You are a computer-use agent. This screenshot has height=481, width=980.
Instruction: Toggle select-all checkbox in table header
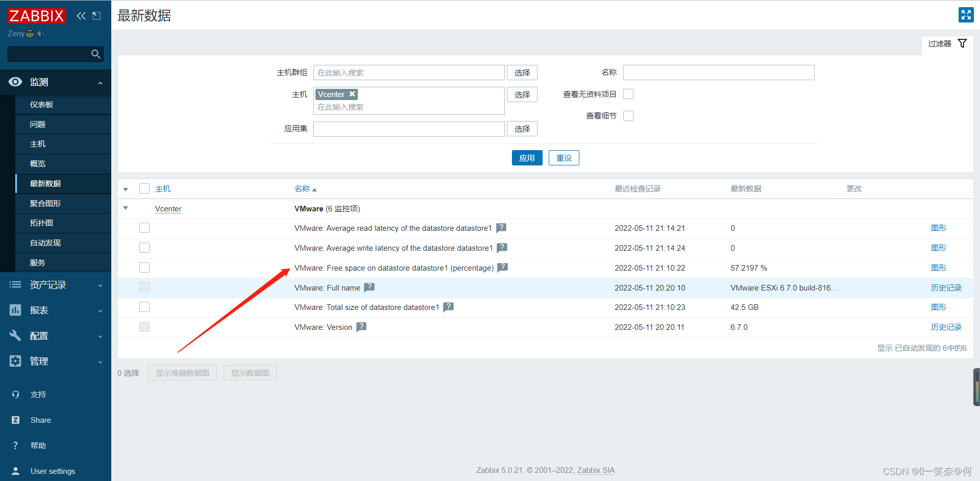[144, 188]
